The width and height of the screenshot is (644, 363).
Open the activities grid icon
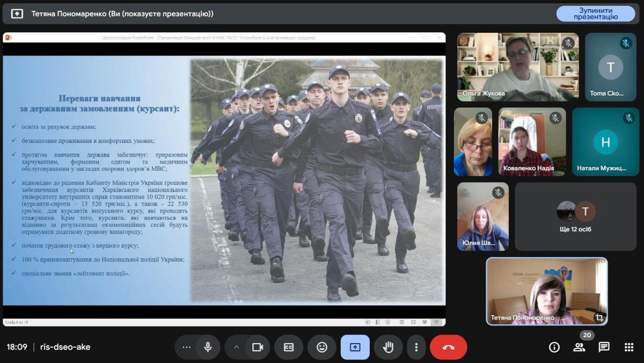pyautogui.click(x=629, y=347)
